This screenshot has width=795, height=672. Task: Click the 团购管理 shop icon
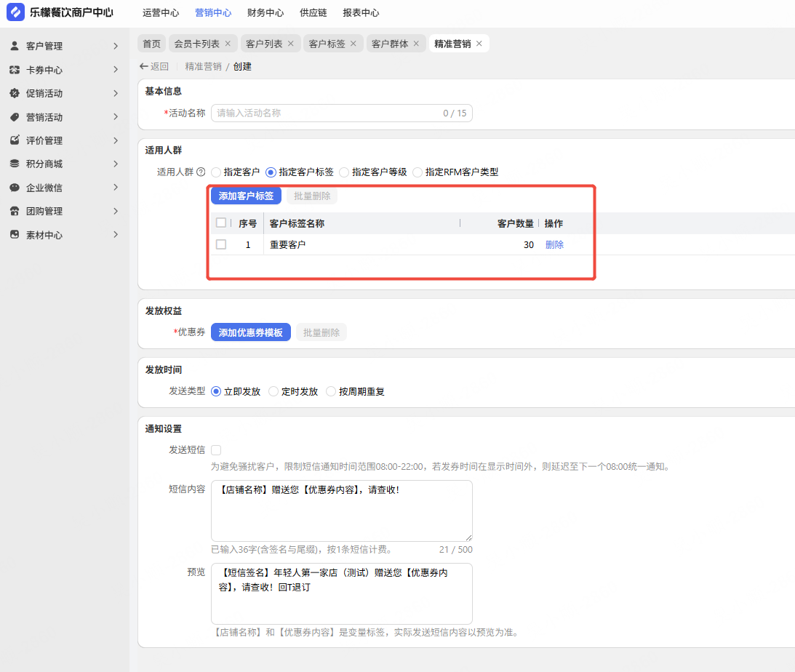[x=15, y=211]
